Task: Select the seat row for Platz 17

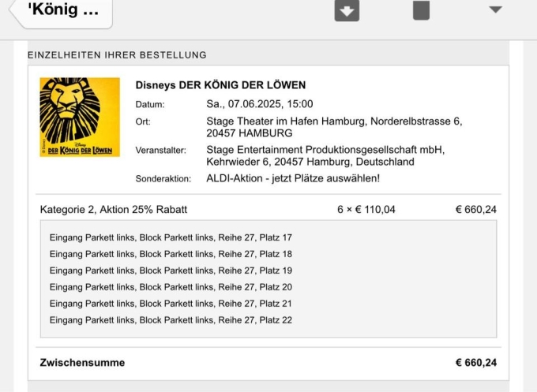Action: pos(171,237)
